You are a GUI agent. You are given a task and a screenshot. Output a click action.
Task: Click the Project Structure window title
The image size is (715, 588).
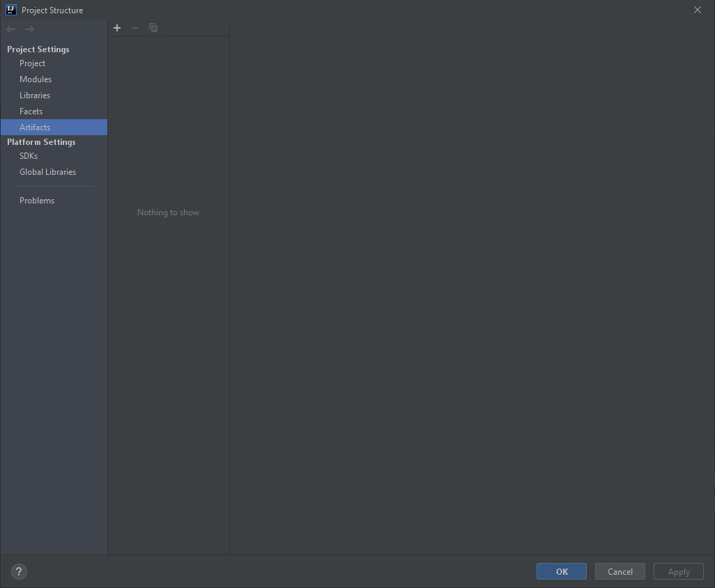click(x=52, y=10)
